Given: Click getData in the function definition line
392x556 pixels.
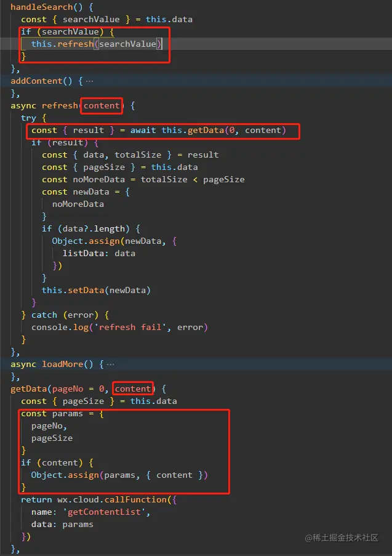Looking at the screenshot, I should tap(29, 389).
